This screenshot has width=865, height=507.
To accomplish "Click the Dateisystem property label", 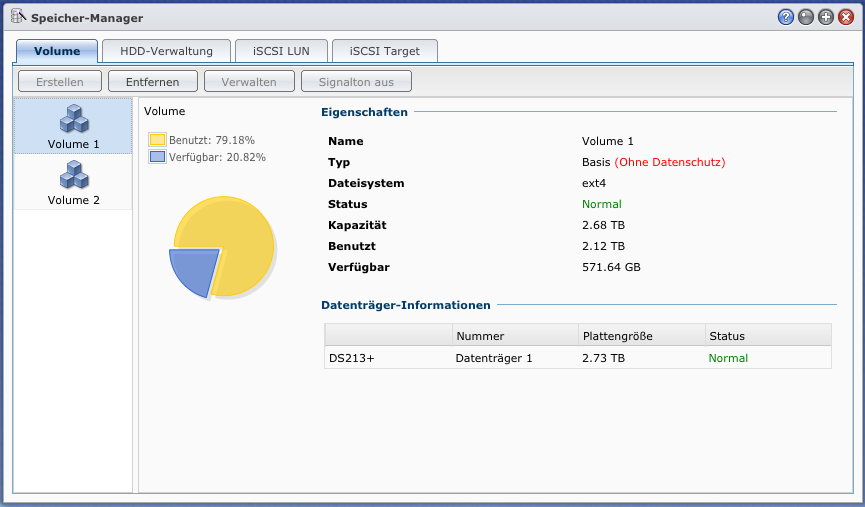I will click(366, 183).
